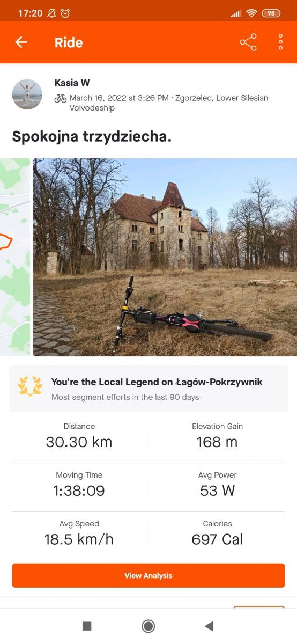Image resolution: width=297 pixels, height=644 pixels.
Task: Tap the bicycle ride type icon
Action: coord(61,98)
